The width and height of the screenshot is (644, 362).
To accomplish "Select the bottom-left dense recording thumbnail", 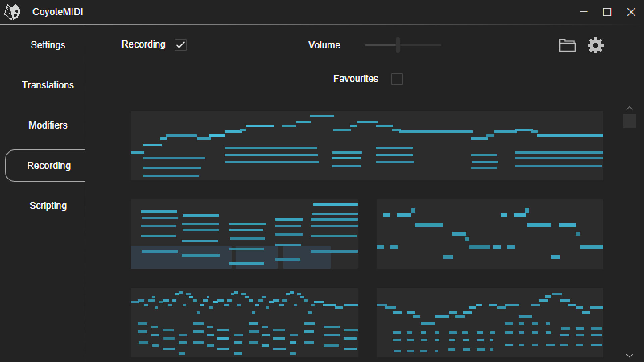I will (x=244, y=322).
